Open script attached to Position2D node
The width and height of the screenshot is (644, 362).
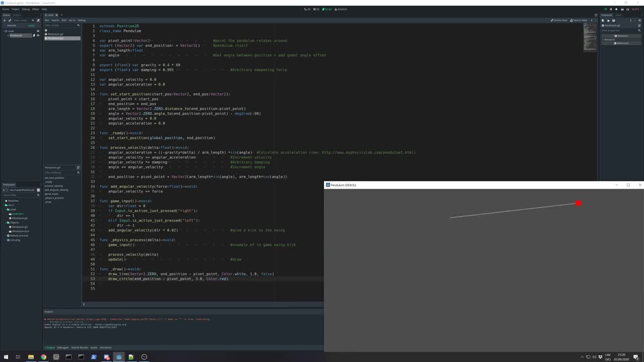pos(34,35)
